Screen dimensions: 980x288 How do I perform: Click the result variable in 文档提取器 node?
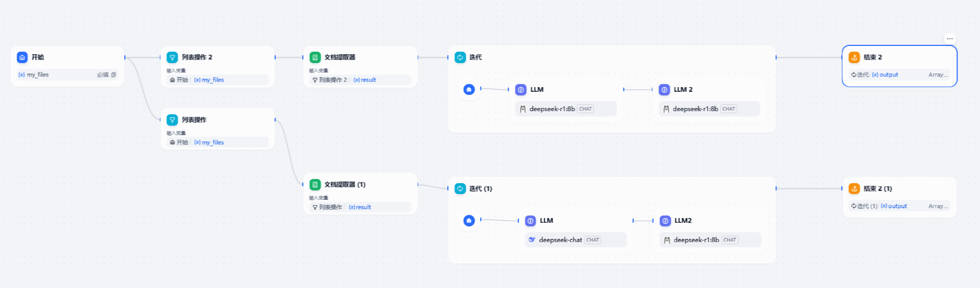[x=368, y=80]
